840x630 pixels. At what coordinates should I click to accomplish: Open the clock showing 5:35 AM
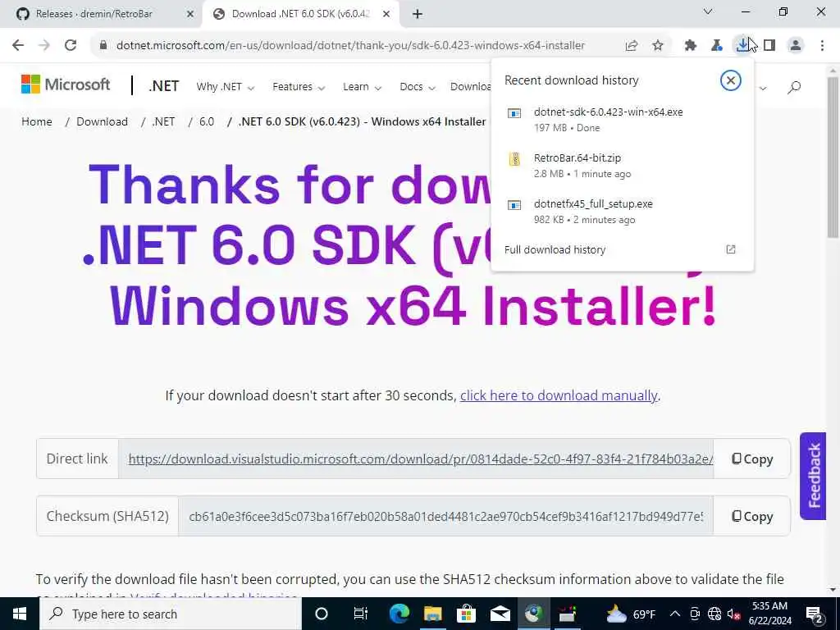click(x=770, y=614)
